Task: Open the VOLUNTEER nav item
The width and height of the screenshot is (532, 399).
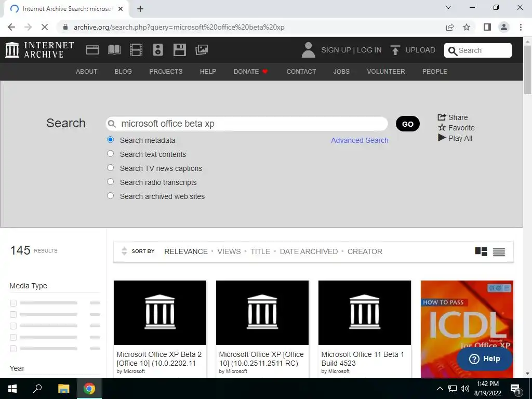Action: point(386,72)
